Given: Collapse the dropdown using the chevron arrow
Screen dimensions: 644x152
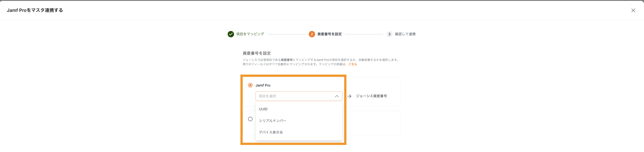Looking at the screenshot, I should tap(336, 96).
